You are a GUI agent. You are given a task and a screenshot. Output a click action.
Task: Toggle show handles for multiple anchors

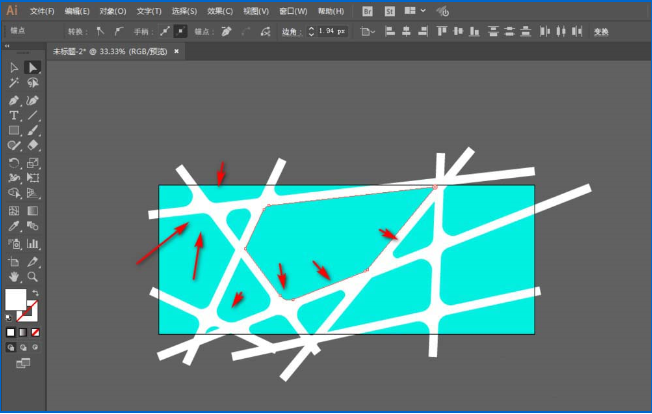click(165, 31)
